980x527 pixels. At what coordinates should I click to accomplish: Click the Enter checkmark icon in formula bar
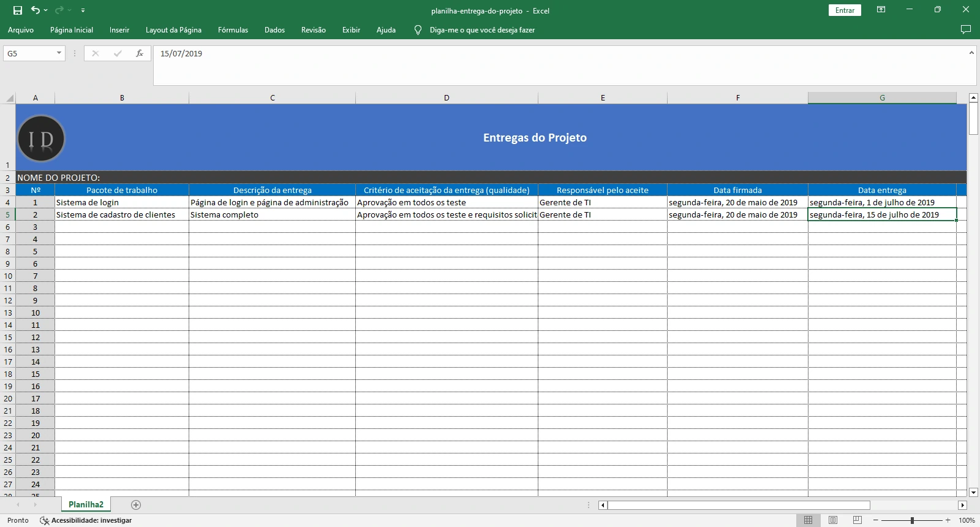click(118, 53)
